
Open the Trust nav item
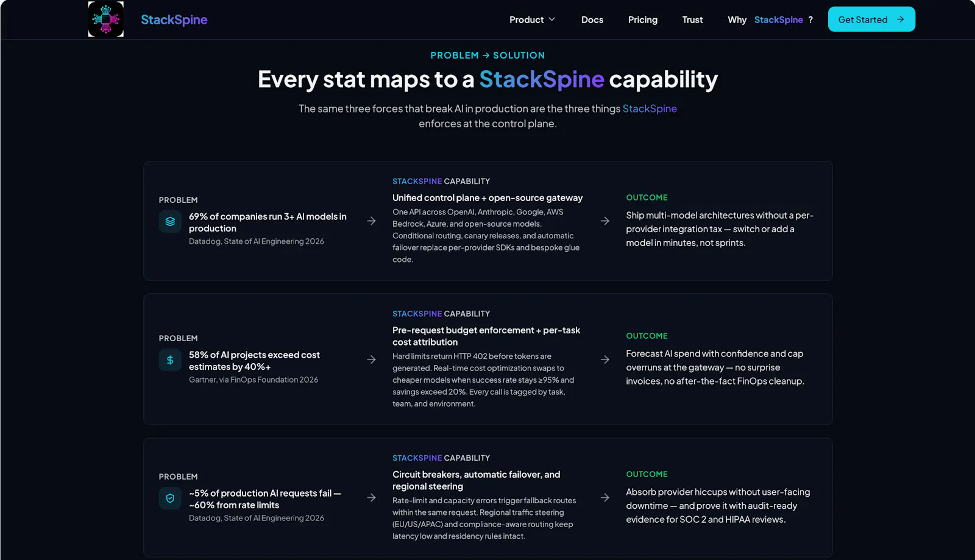click(x=692, y=19)
